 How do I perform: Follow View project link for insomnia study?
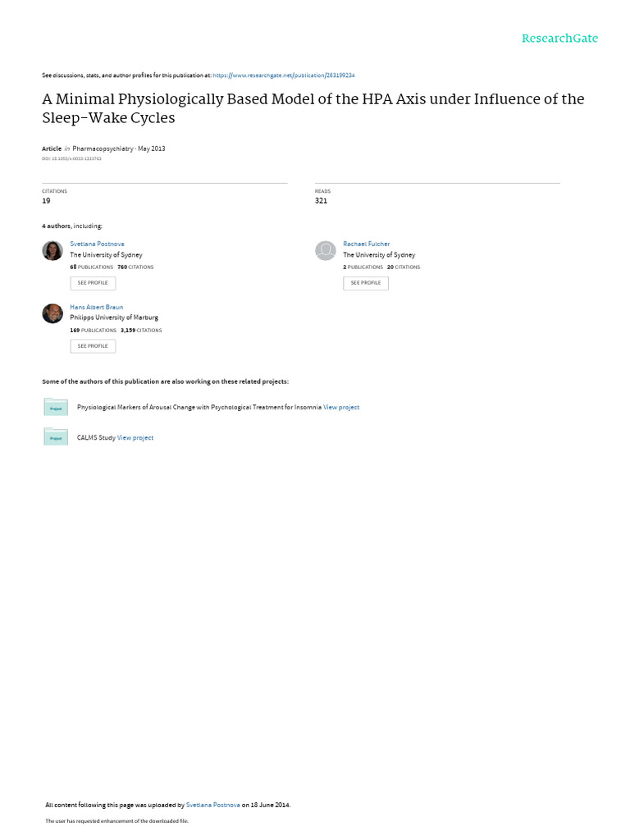pyautogui.click(x=341, y=407)
